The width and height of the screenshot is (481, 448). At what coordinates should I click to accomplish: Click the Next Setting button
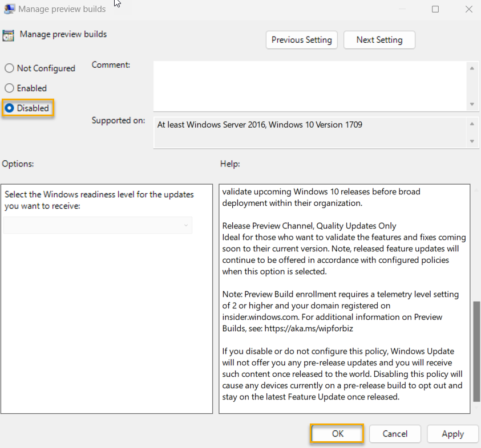click(379, 40)
